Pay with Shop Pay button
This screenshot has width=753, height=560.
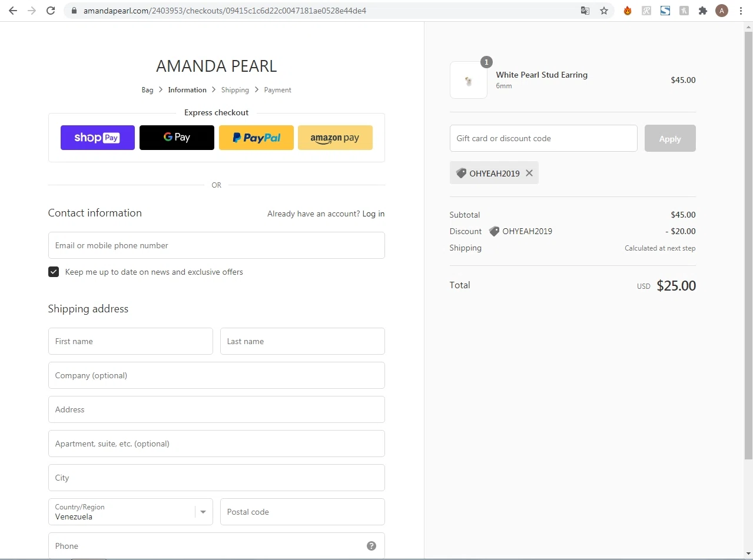[x=98, y=138]
